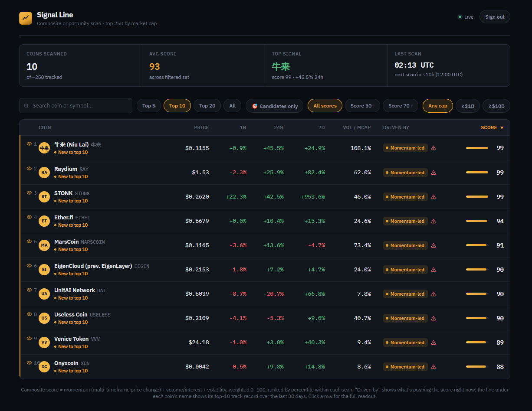Click the warning triangle in MarsCoin row
This screenshot has width=532, height=411.
click(x=433, y=245)
